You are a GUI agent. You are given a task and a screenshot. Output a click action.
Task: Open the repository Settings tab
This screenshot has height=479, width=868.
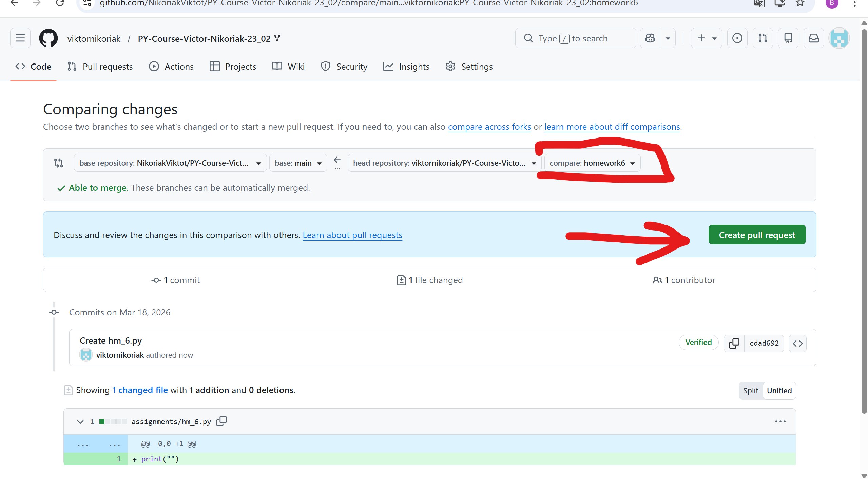[x=469, y=67]
